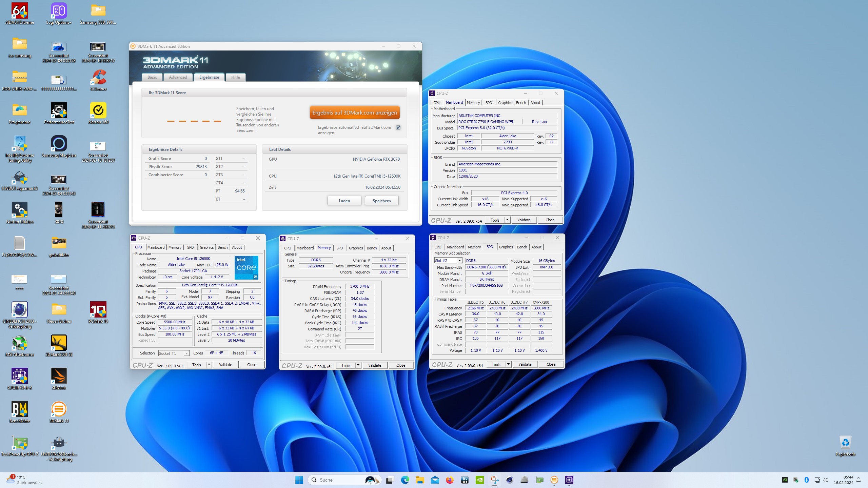Open NVIDIA app in taskbar

(x=479, y=480)
